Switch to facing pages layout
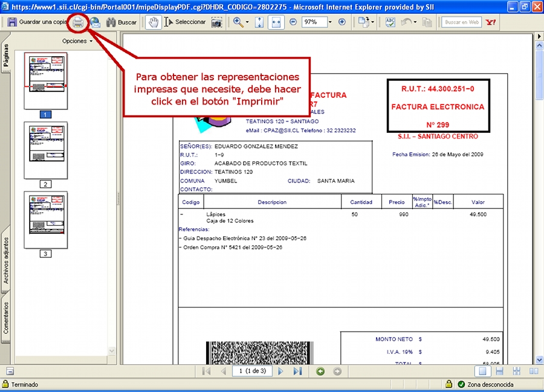Screen dimensions: 544x392 (534, 371)
